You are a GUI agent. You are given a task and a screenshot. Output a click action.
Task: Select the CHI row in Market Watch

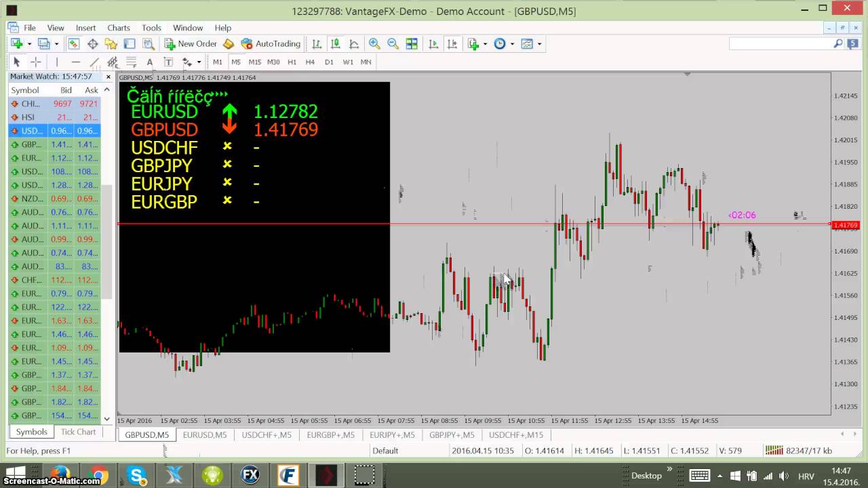pos(54,104)
